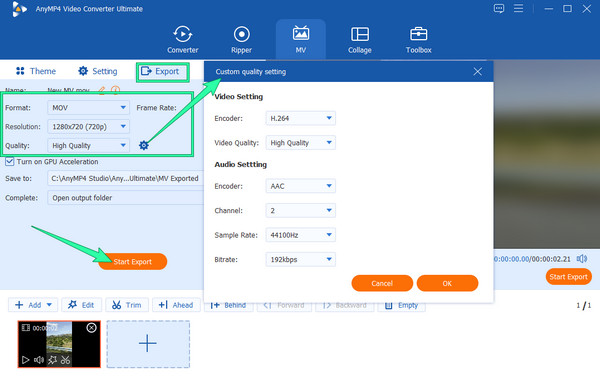This screenshot has height=384, width=600.
Task: Close the Custom quality setting dialog
Action: click(477, 72)
